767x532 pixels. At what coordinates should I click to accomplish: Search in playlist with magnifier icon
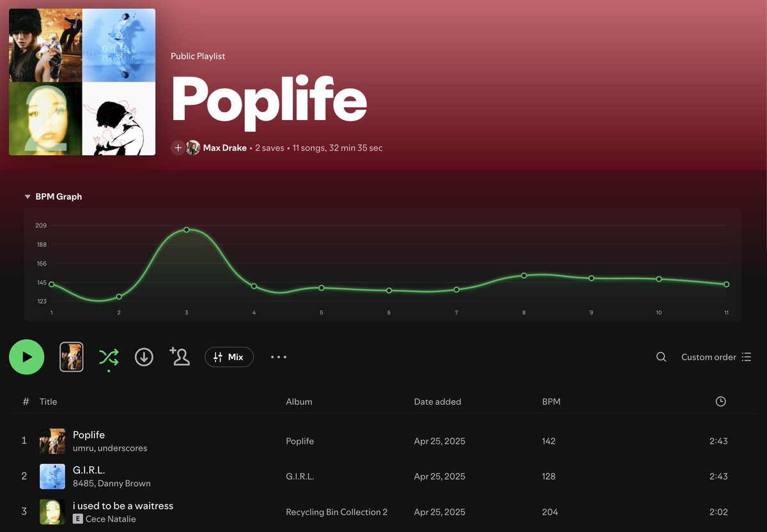[661, 357]
